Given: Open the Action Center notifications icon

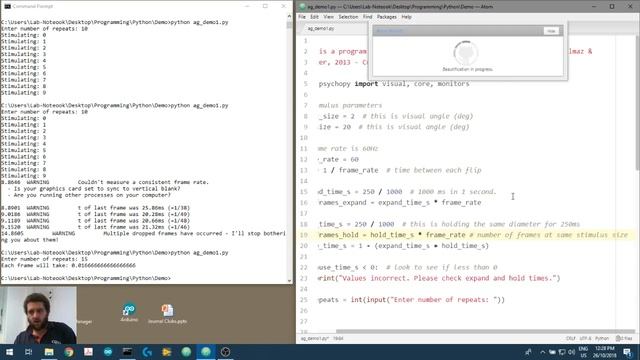Looking at the screenshot, I should pyautogui.click(x=627, y=352).
